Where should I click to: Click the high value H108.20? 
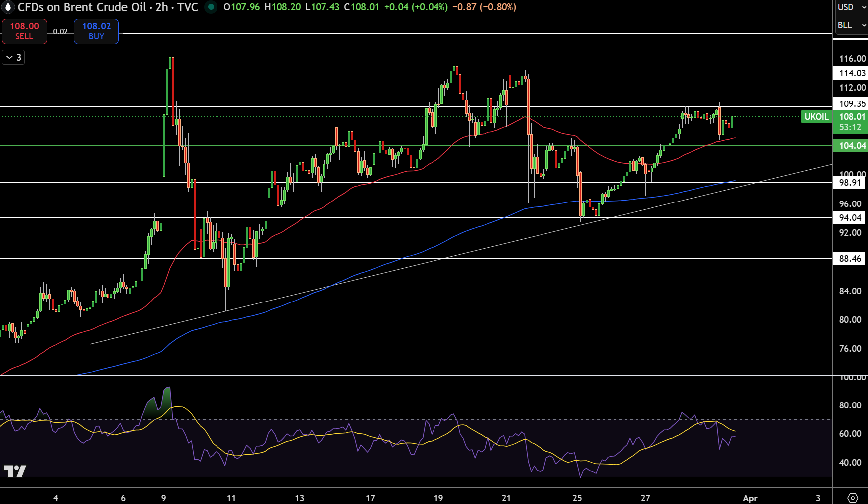282,7
